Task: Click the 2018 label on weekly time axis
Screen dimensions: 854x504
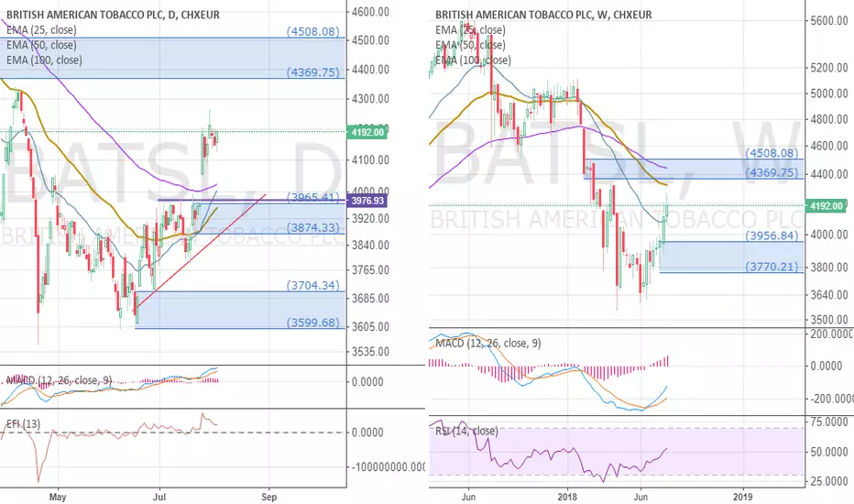Action: (567, 497)
